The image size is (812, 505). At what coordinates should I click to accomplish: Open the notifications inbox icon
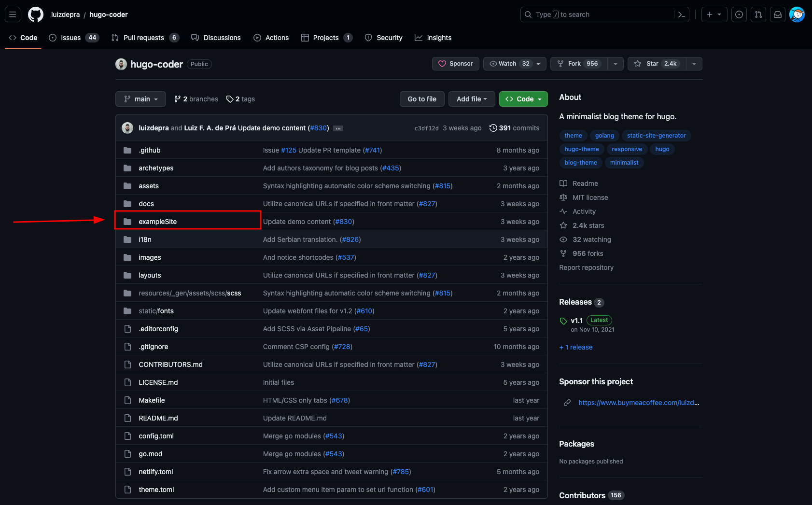(778, 14)
